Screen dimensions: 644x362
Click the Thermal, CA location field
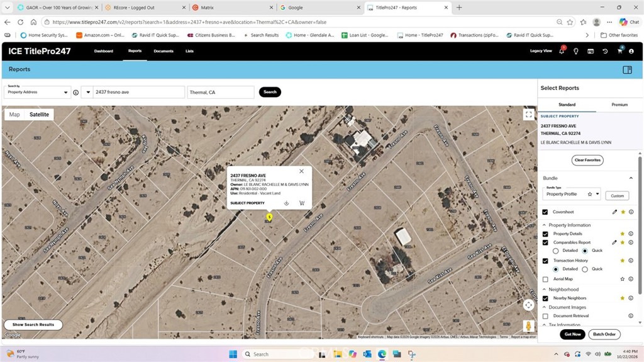click(x=221, y=92)
